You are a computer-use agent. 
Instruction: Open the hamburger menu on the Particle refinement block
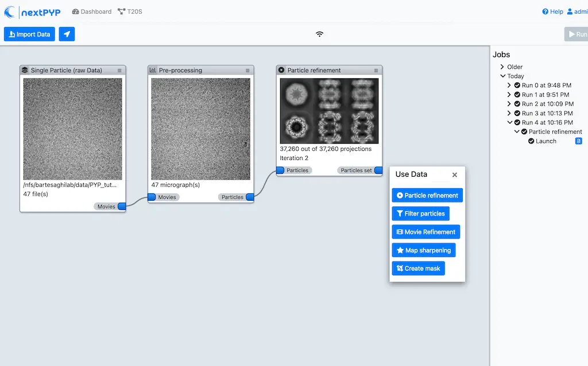[376, 70]
